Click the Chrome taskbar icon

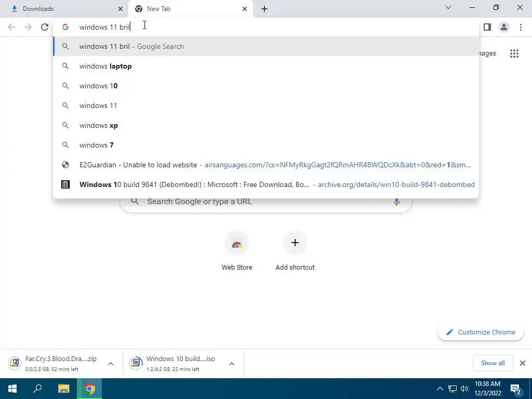[x=89, y=389]
